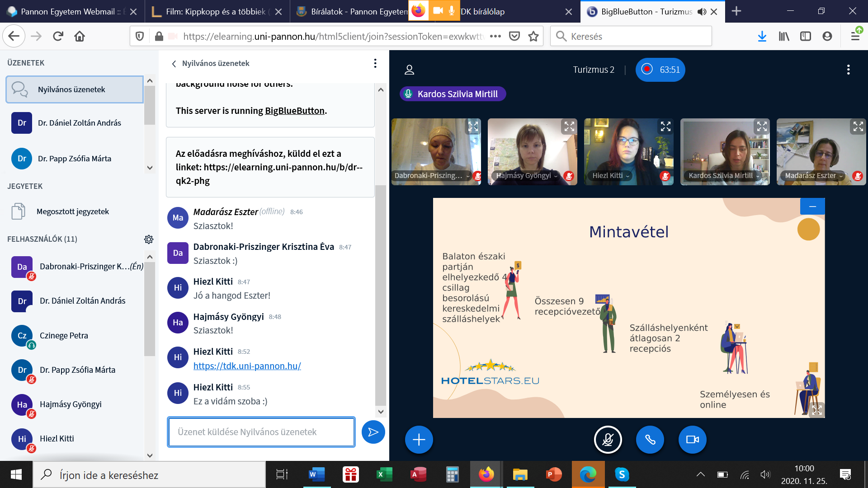Image resolution: width=868 pixels, height=488 pixels.
Task: Focus the Üzenet küldése message input field
Action: [x=261, y=432]
